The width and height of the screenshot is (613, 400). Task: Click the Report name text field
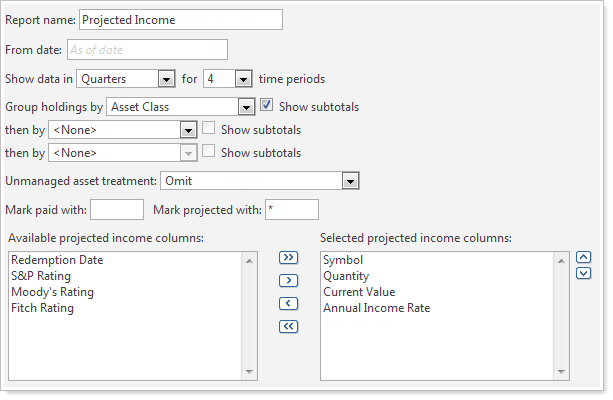180,19
